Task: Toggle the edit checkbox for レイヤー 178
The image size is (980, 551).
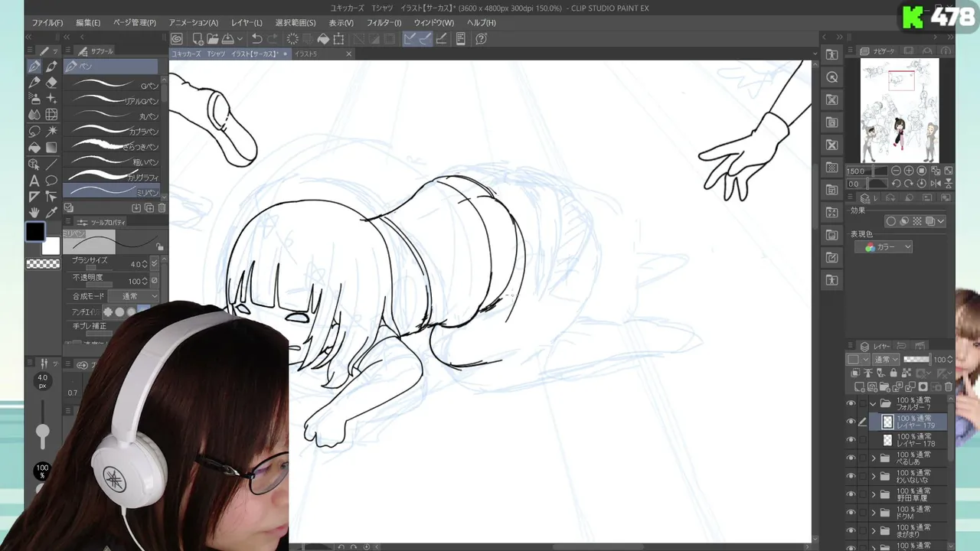Action: pyautogui.click(x=863, y=440)
